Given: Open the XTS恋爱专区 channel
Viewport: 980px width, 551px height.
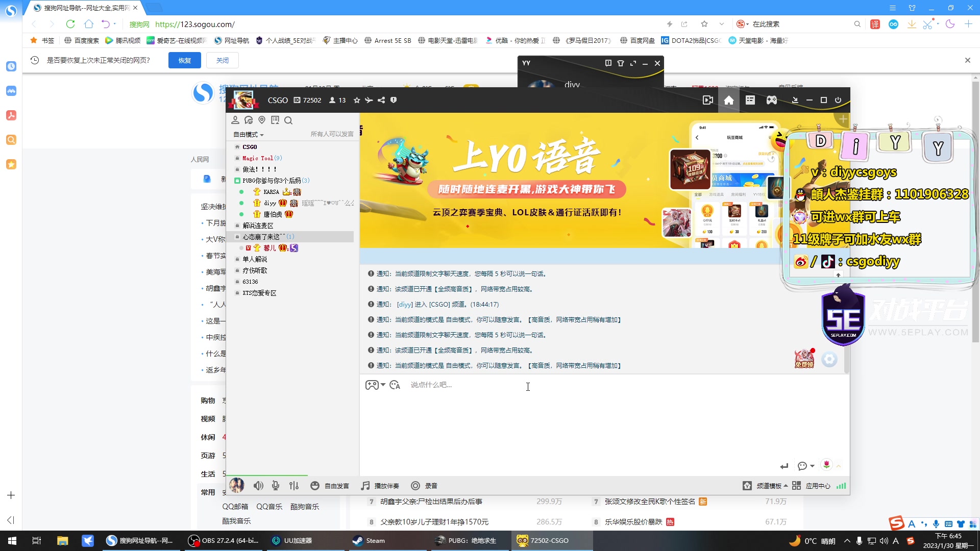Looking at the screenshot, I should [259, 293].
